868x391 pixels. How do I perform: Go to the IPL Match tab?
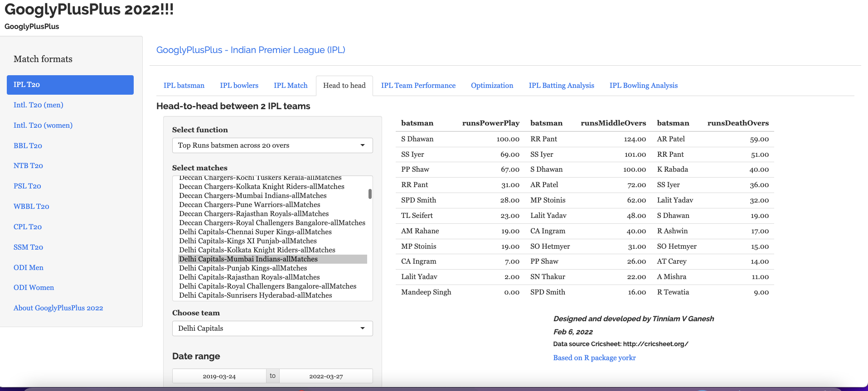point(291,86)
